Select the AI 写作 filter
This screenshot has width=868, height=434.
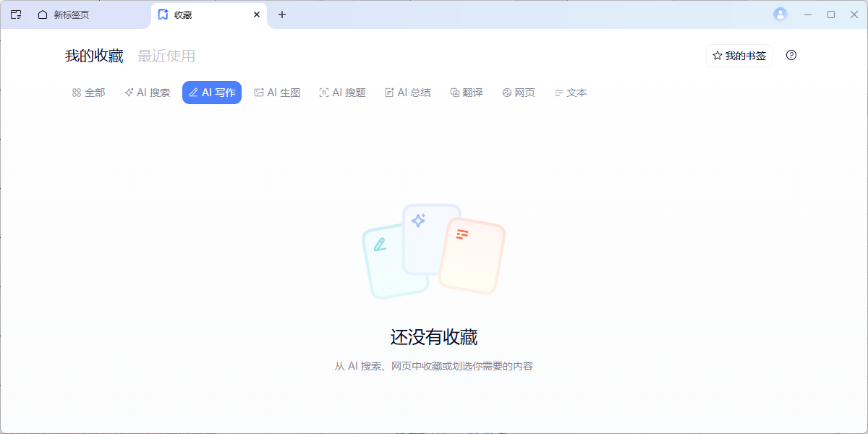212,93
